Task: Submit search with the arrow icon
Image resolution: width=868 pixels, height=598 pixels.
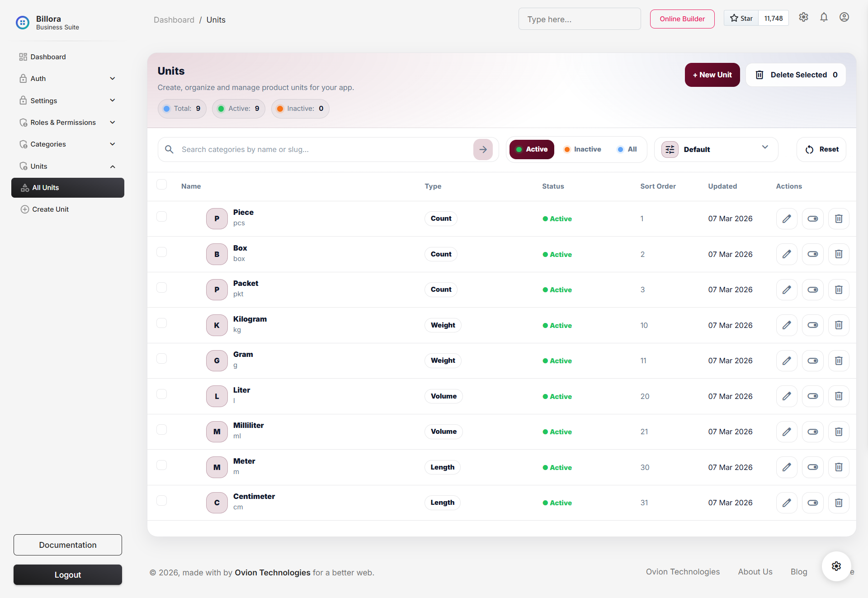Action: click(483, 149)
